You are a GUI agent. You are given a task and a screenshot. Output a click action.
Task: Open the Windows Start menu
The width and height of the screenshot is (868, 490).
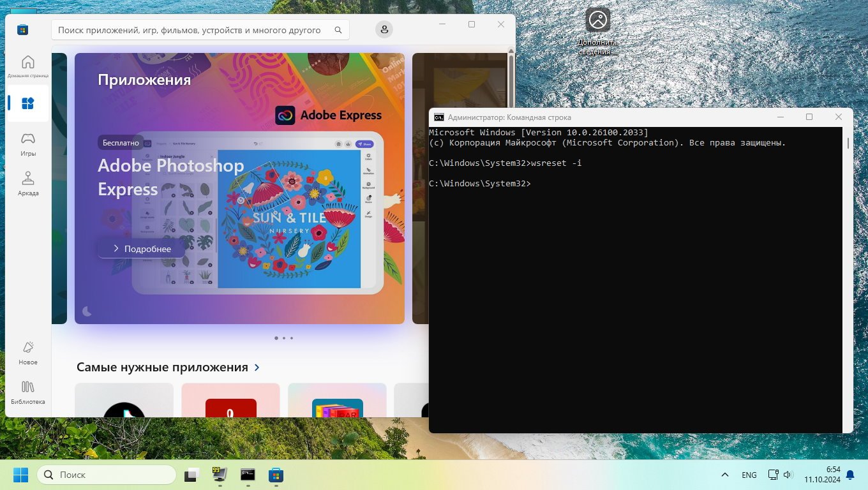tap(21, 475)
